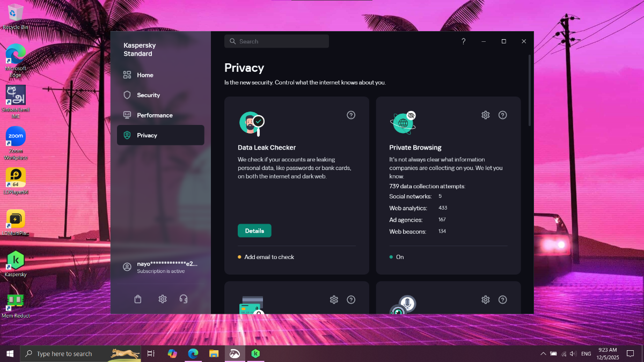Open Kaspersky help question mark in title bar
Viewport: 644px width, 362px height.
[464, 41]
